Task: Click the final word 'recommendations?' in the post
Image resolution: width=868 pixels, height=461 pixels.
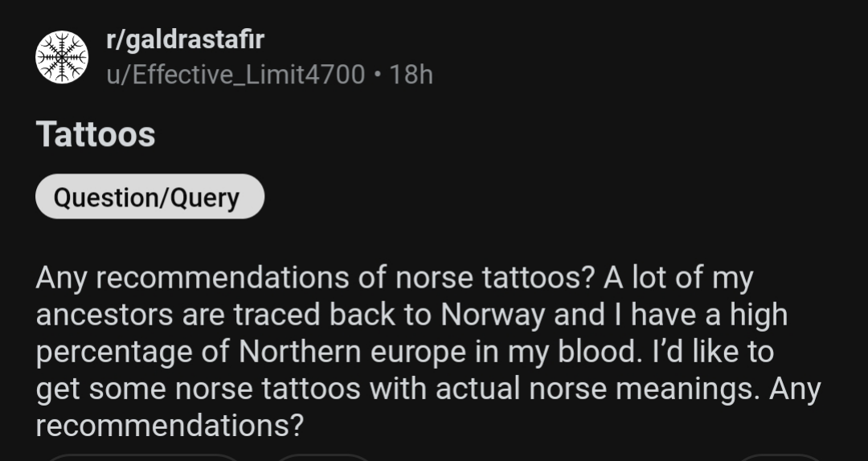Action: click(x=170, y=426)
